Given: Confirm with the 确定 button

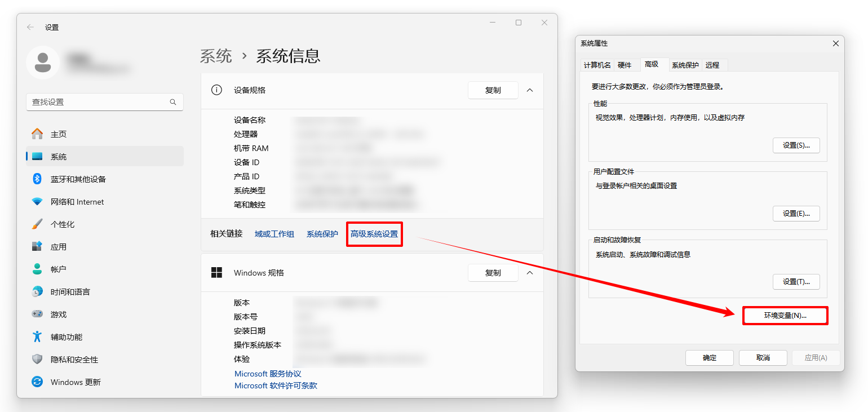Looking at the screenshot, I should click(710, 357).
